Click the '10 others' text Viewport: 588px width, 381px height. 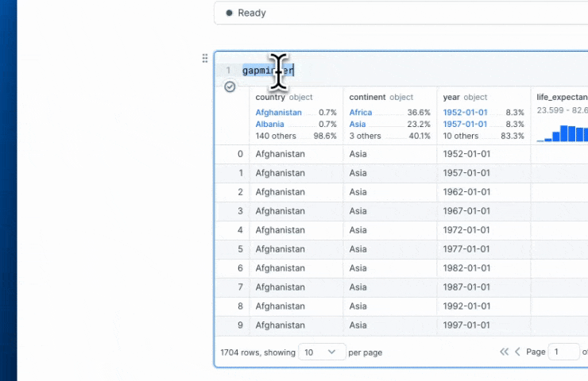(x=461, y=136)
